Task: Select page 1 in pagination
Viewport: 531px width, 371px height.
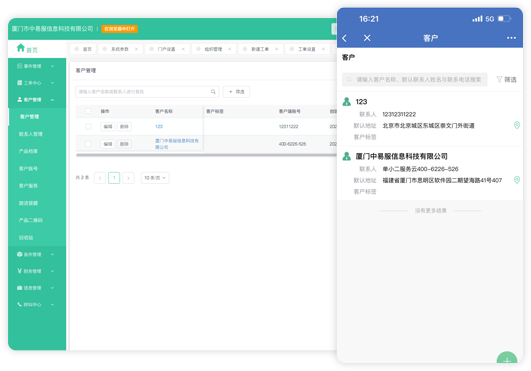Action: 114,178
